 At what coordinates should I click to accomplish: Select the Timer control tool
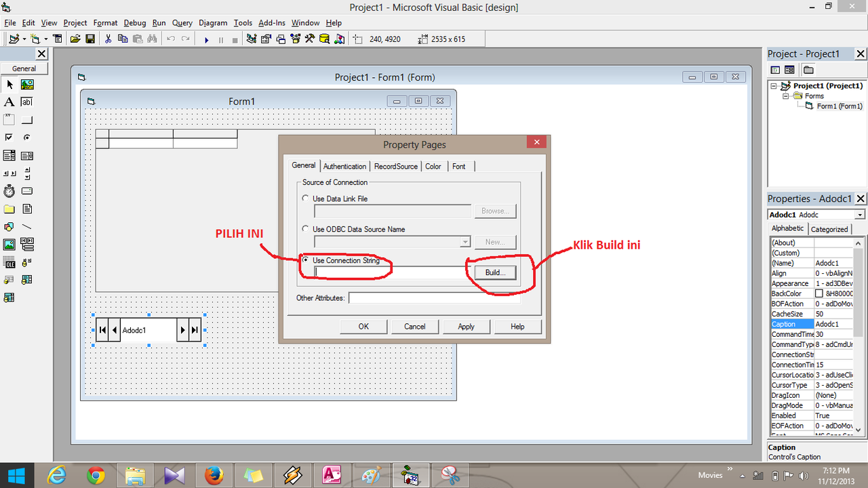coord(9,190)
